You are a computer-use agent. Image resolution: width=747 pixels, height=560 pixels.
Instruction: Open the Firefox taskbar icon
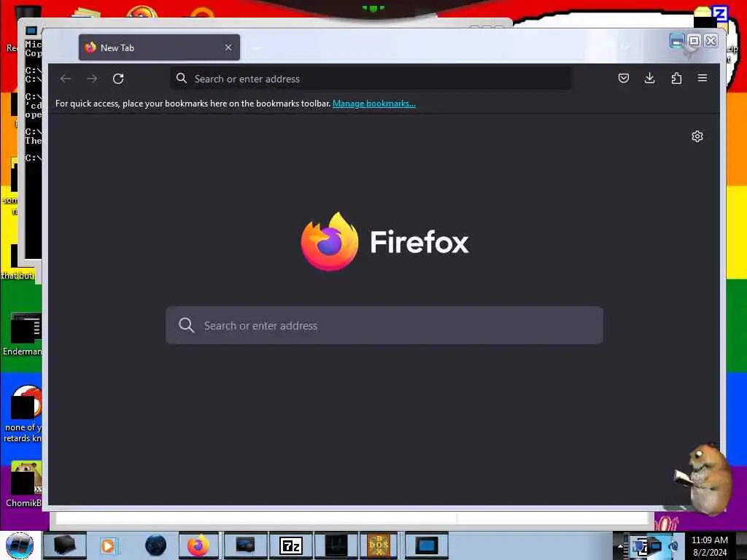198,545
